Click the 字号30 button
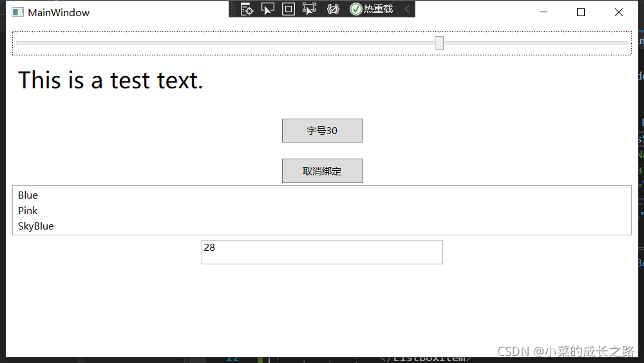This screenshot has height=363, width=644. [322, 131]
